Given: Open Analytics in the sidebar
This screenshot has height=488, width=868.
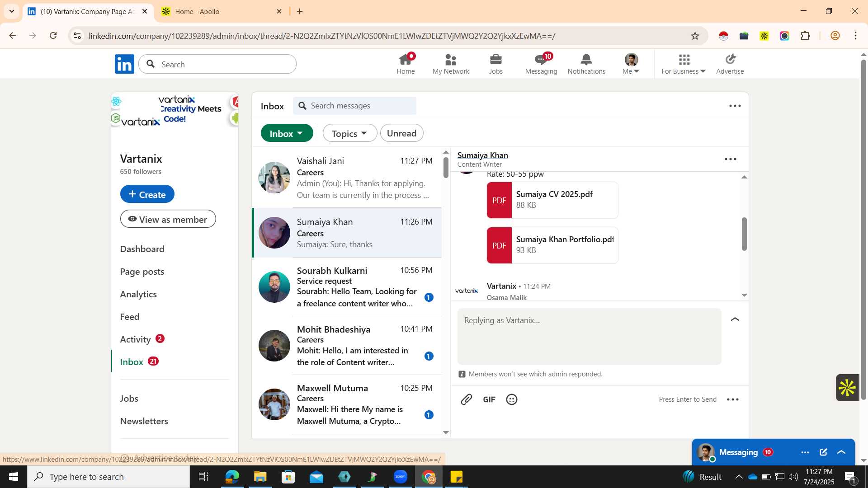Looking at the screenshot, I should pyautogui.click(x=138, y=294).
